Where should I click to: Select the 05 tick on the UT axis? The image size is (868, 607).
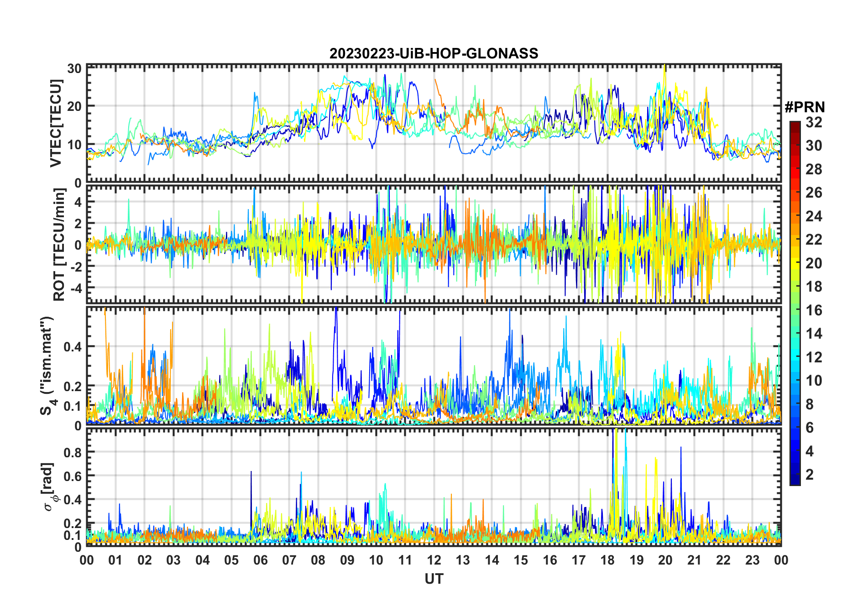tap(231, 560)
